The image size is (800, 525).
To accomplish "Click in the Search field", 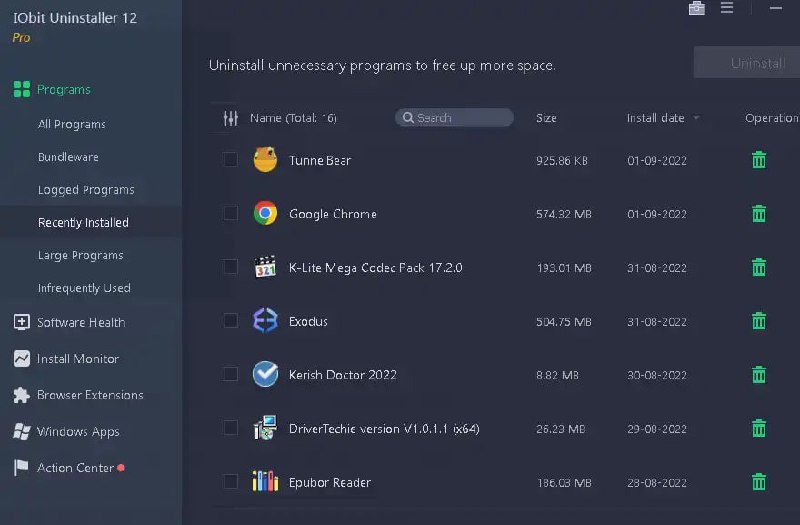I will [x=454, y=117].
